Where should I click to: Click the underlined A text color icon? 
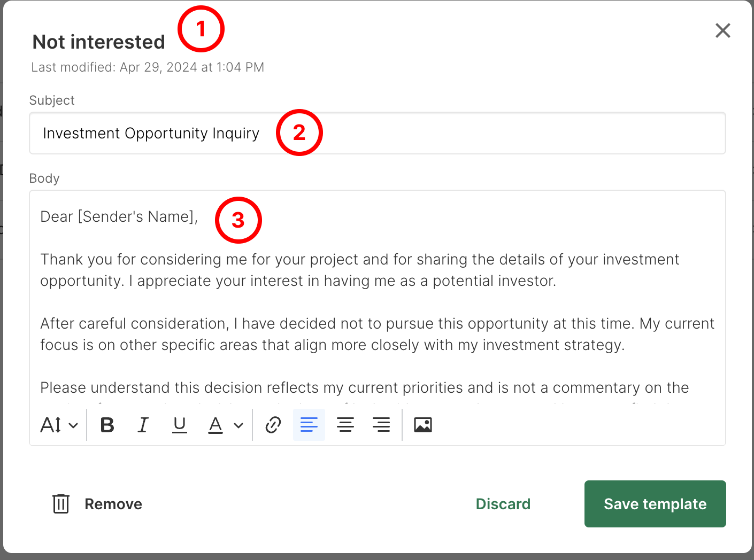216,425
